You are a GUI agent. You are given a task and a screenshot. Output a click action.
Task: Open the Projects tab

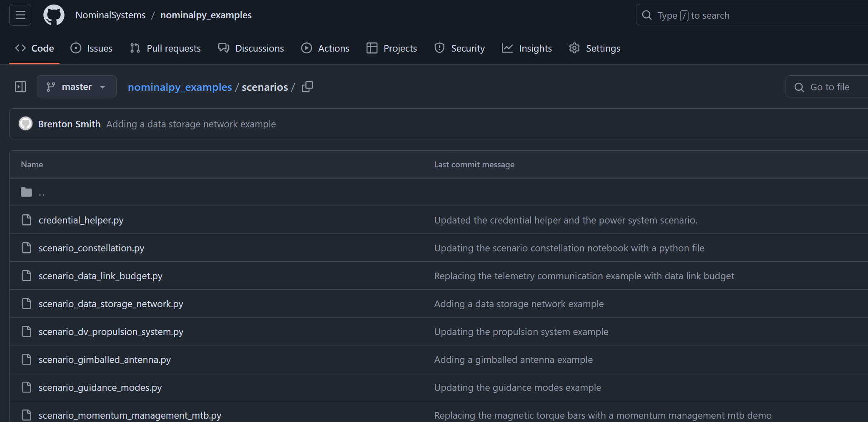click(392, 48)
